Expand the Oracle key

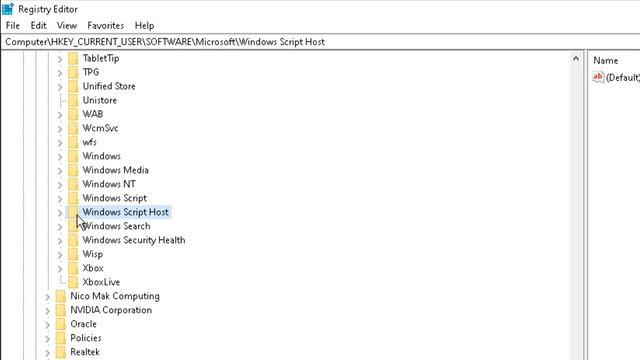pyautogui.click(x=47, y=324)
